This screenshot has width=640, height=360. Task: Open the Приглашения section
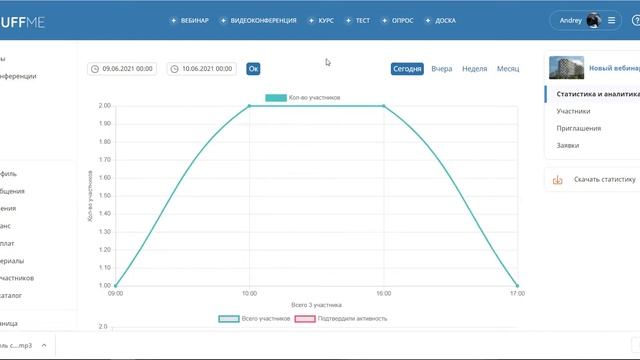578,128
